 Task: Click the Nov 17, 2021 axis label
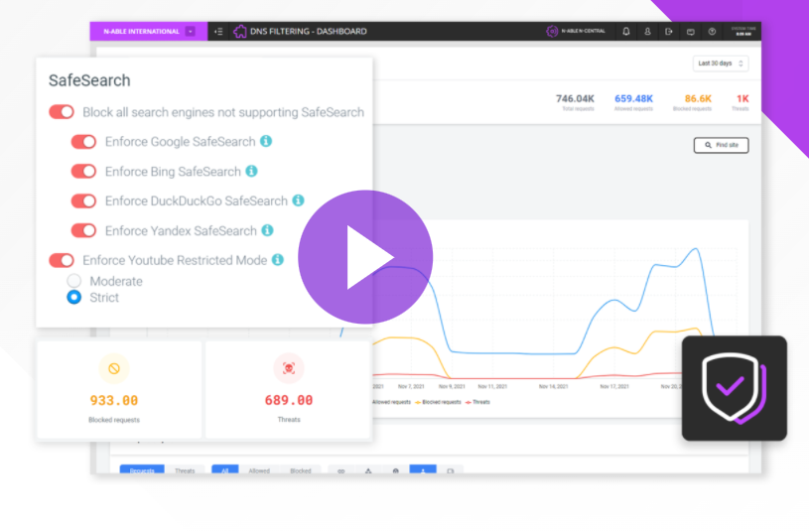click(x=614, y=386)
